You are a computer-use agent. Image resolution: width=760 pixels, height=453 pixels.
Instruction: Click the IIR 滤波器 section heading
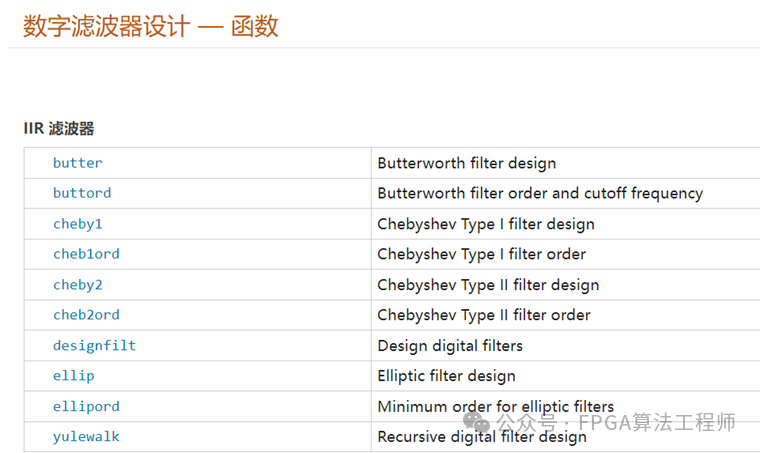(59, 129)
